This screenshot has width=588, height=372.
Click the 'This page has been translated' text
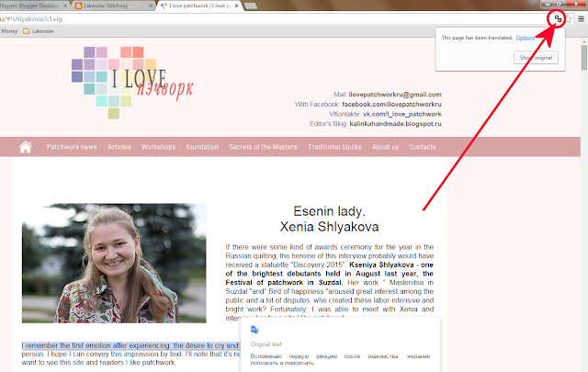click(x=477, y=38)
